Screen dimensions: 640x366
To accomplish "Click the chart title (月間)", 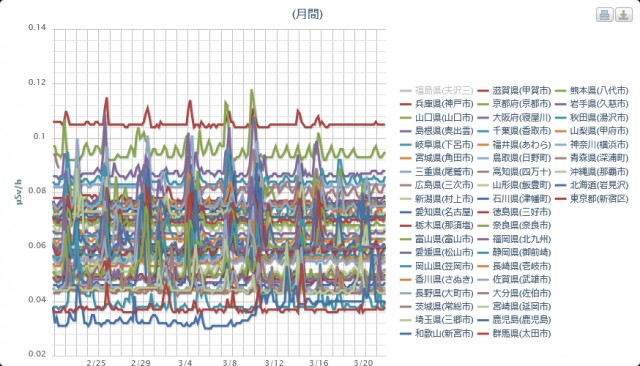I will 307,14.
